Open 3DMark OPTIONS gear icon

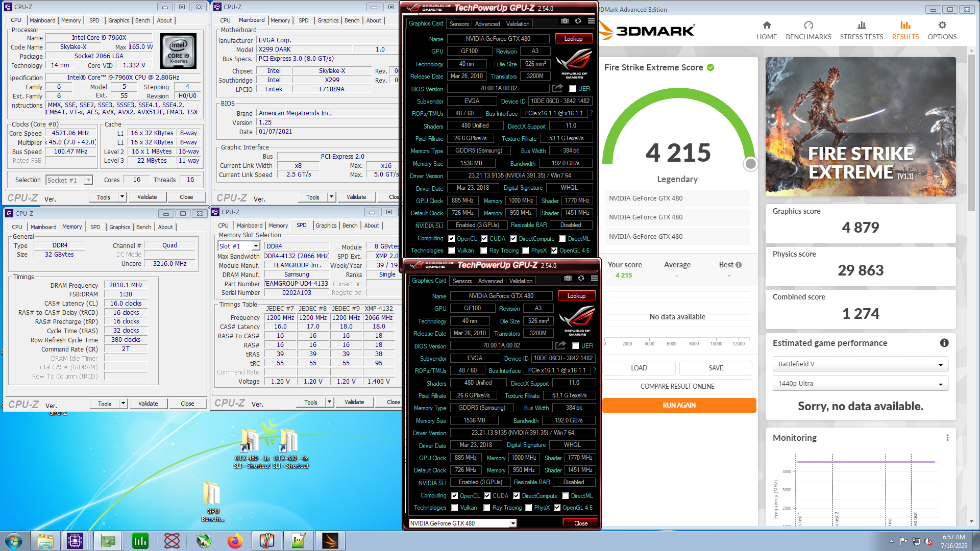(942, 25)
